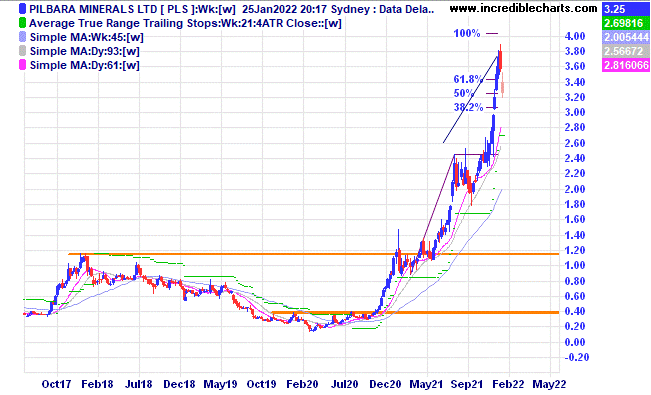The width and height of the screenshot is (651, 395).
Task: Click the -0.20 price axis label
Action: click(576, 357)
